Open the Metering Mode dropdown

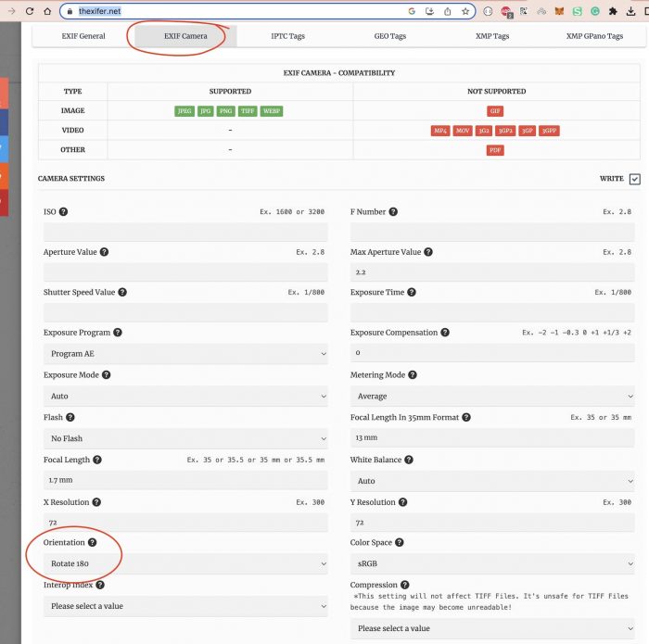[491, 396]
